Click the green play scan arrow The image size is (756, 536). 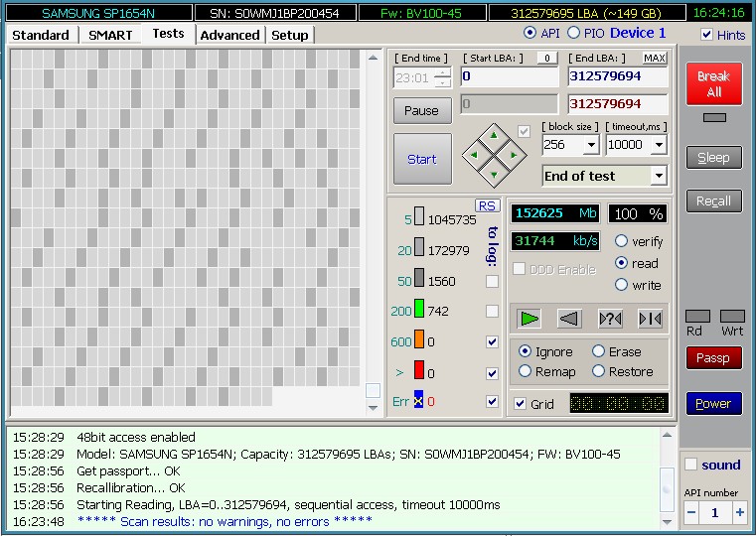pyautogui.click(x=529, y=319)
